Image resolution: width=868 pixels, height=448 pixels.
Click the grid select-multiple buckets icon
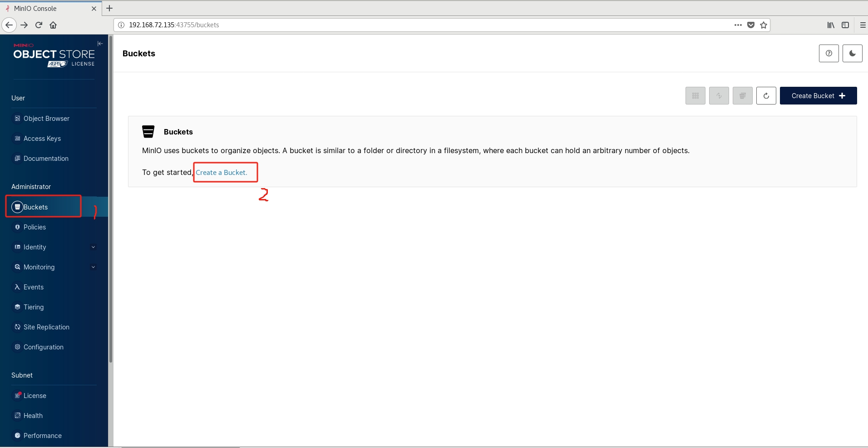(695, 96)
